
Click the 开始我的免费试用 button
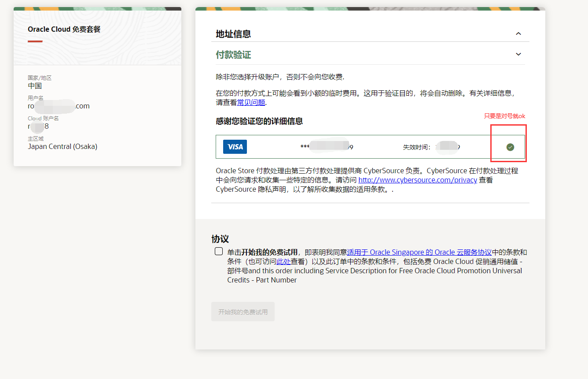pyautogui.click(x=243, y=312)
